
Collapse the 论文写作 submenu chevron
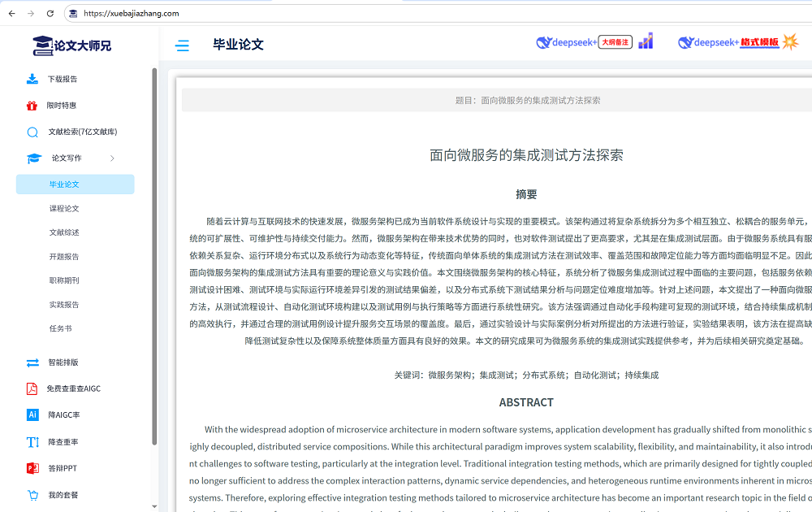(112, 158)
